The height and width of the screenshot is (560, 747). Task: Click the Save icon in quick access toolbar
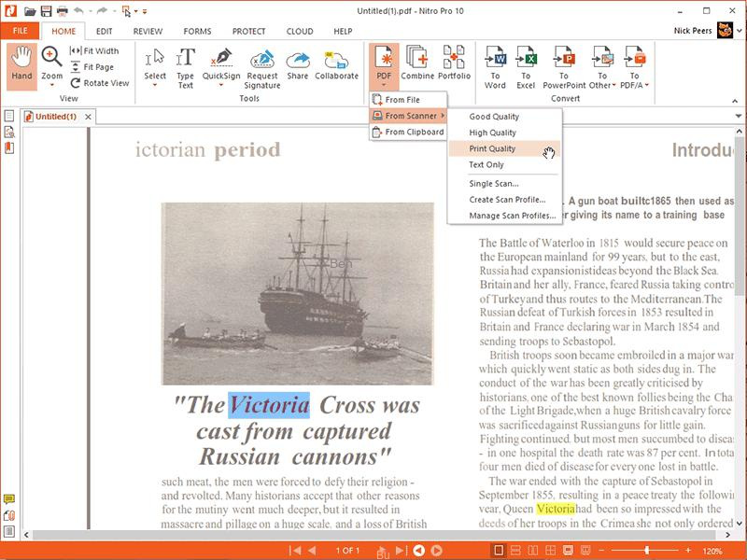point(46,11)
